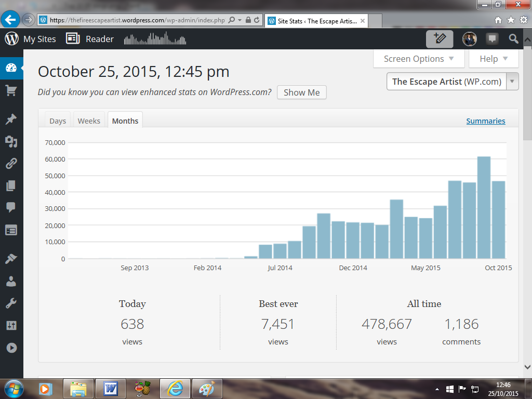The image size is (532, 399).
Task: Open the Posts pushpin menu in sidebar
Action: [x=11, y=119]
